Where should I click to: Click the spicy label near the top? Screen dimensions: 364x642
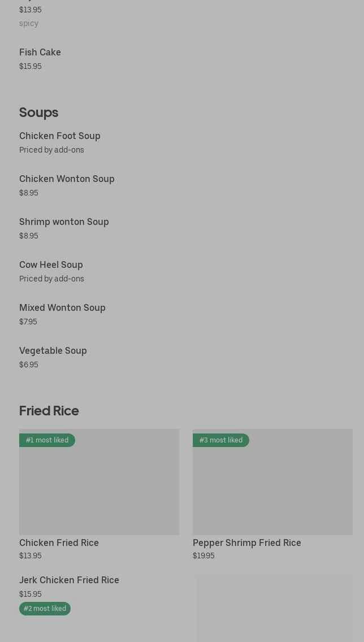point(29,24)
